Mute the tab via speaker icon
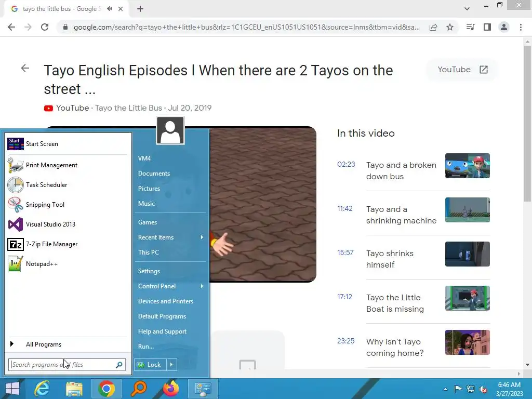 [x=109, y=9]
